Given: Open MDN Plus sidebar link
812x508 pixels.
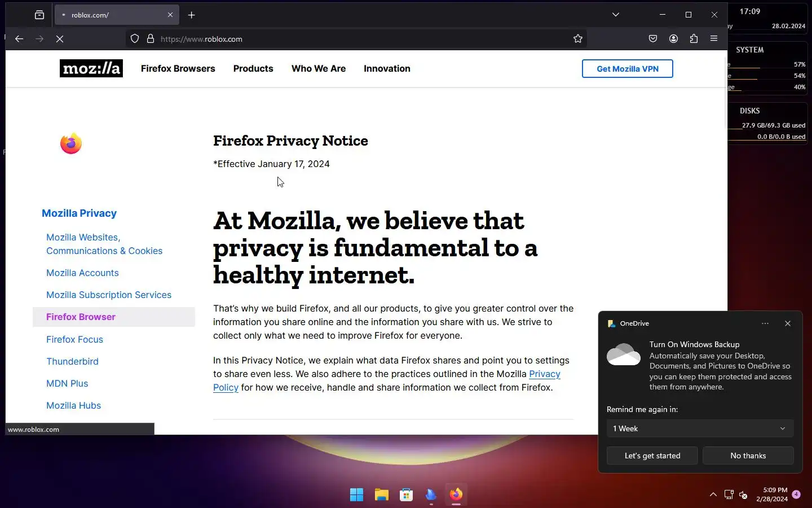Looking at the screenshot, I should pyautogui.click(x=67, y=383).
